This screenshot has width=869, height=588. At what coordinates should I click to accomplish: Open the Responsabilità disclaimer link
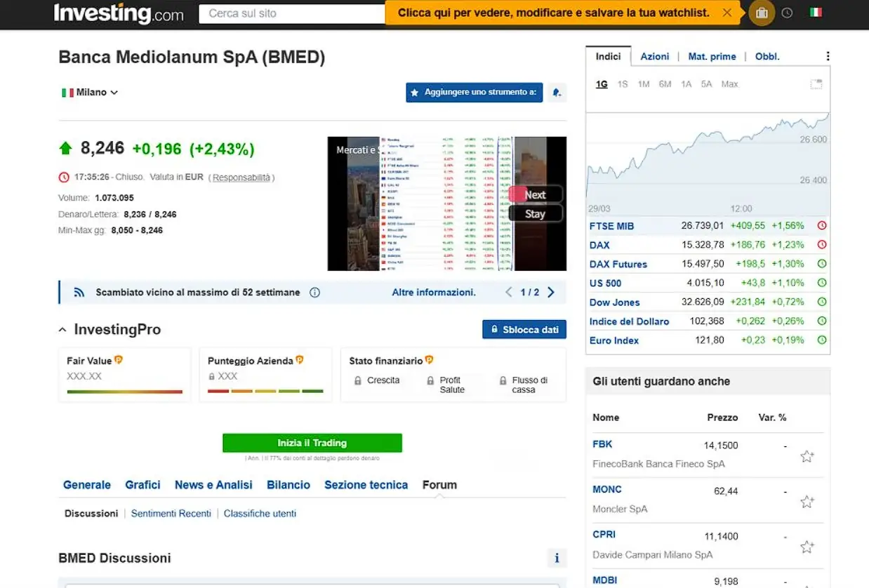pos(241,178)
